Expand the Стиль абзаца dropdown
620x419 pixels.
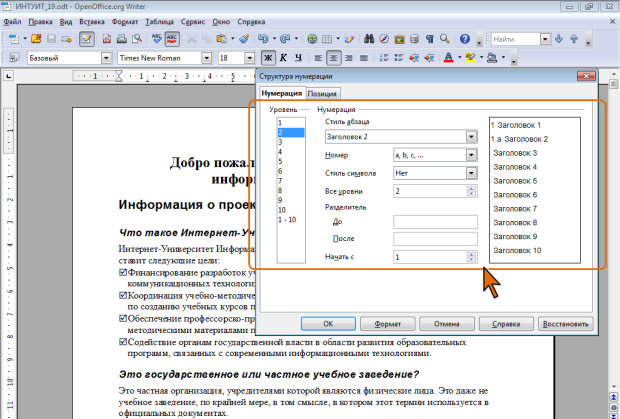click(470, 136)
